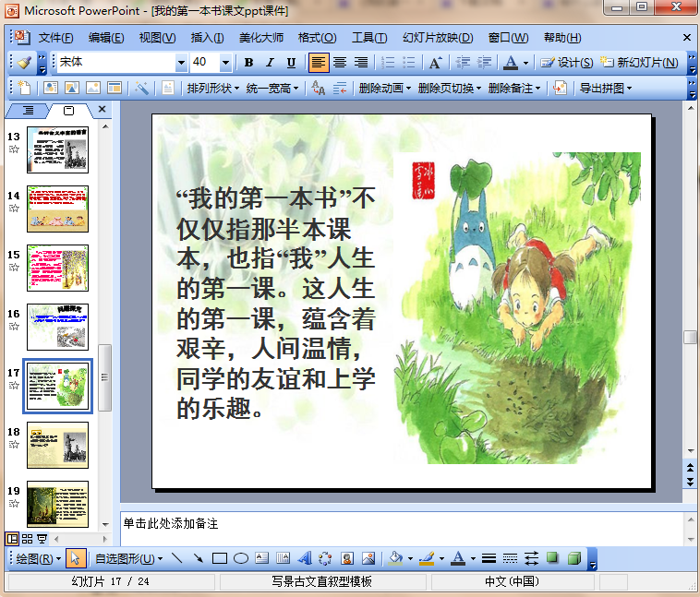Open the 排列形状 dropdown
The width and height of the screenshot is (700, 597).
(213, 89)
